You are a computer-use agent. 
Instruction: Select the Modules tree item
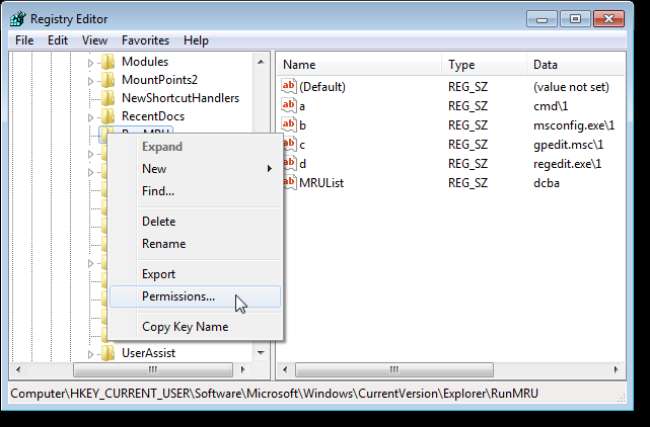point(145,62)
